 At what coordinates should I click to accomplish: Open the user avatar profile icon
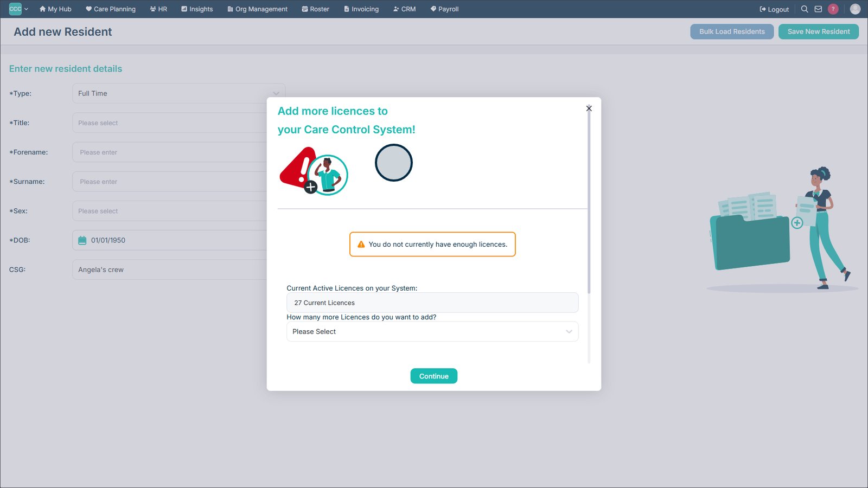(855, 9)
